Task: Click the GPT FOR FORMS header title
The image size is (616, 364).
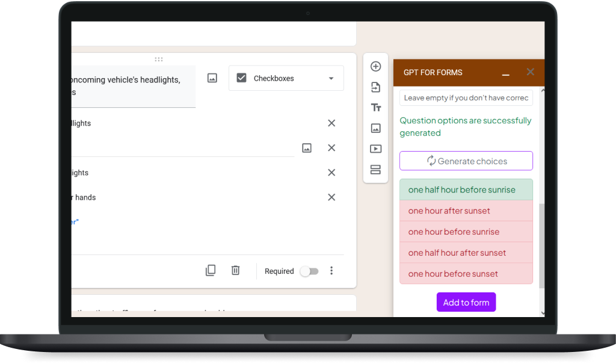Action: click(433, 72)
